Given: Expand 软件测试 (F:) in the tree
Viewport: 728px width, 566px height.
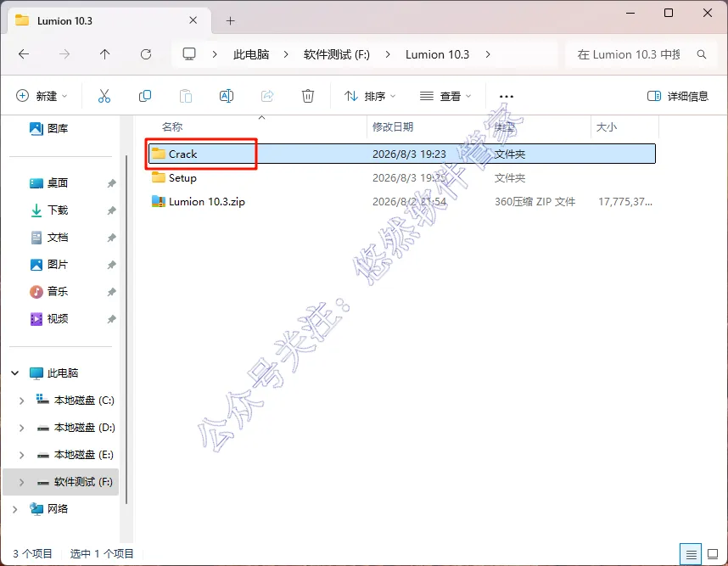Looking at the screenshot, I should click(21, 482).
